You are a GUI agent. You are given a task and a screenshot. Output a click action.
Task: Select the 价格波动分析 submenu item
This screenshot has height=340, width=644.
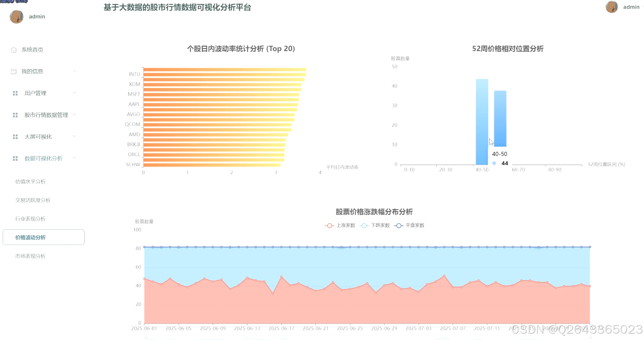tap(44, 237)
